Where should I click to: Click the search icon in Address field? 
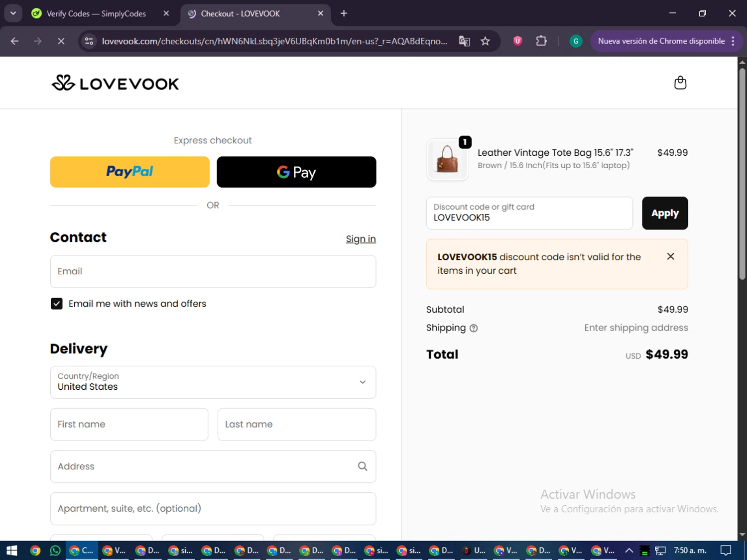click(x=363, y=466)
